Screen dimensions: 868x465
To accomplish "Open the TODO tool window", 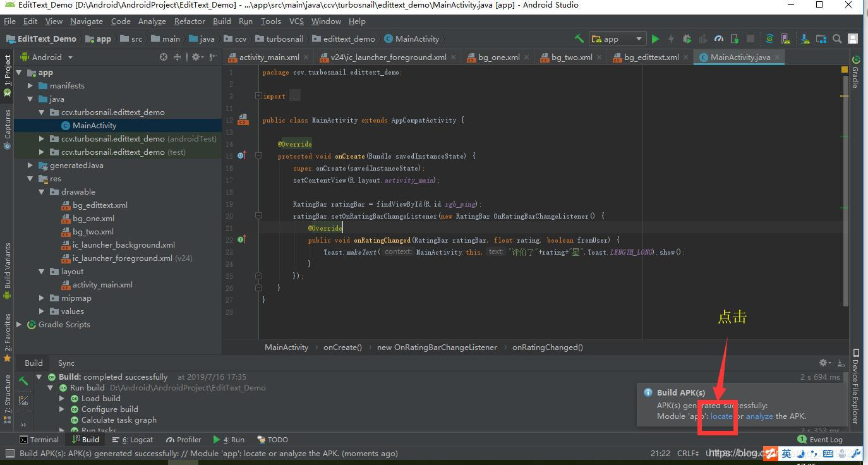I will [x=272, y=440].
